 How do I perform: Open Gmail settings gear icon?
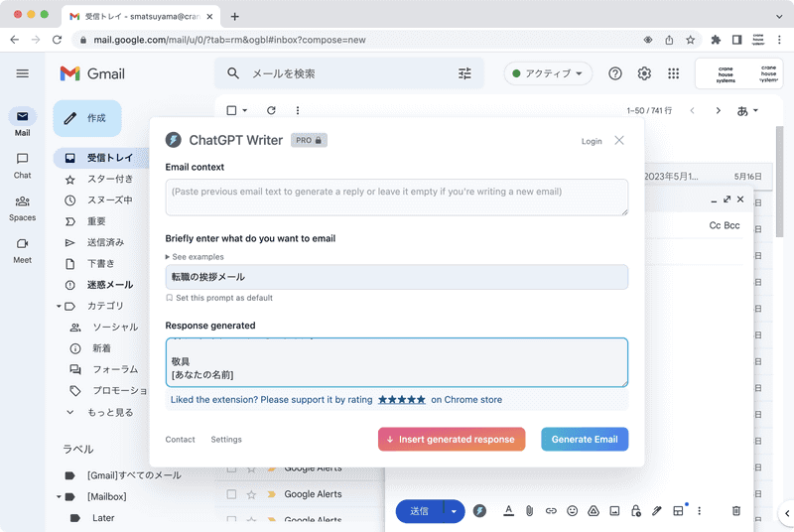pos(644,73)
